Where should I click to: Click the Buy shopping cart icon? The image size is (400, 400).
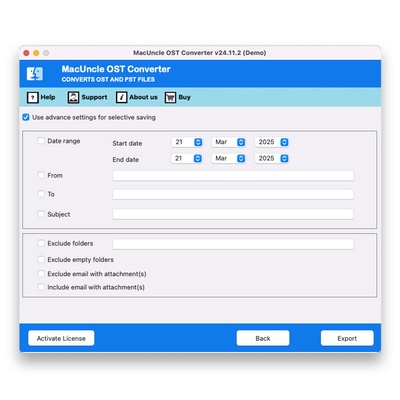pyautogui.click(x=170, y=97)
